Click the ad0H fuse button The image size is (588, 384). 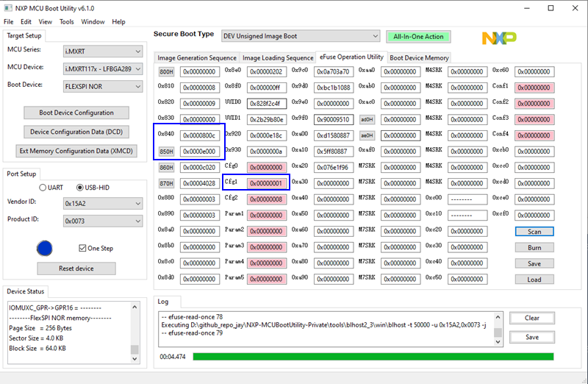[x=367, y=120]
